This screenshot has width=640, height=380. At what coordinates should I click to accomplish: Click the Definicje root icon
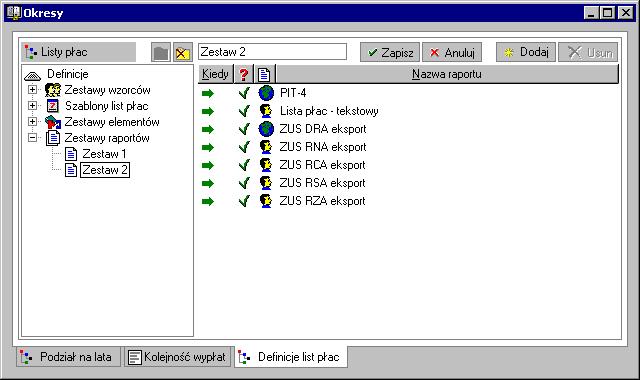[x=33, y=75]
